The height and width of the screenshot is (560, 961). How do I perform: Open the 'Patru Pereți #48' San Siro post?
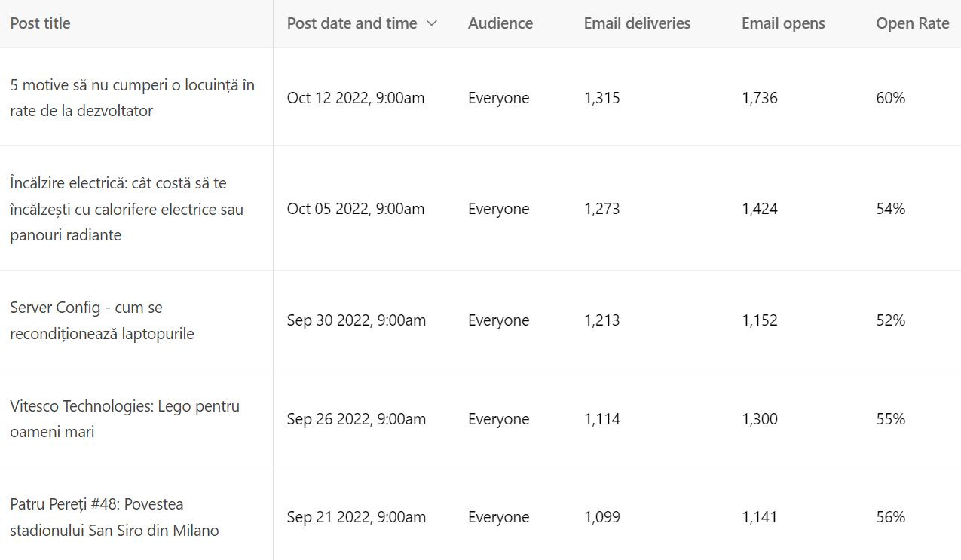(x=115, y=517)
